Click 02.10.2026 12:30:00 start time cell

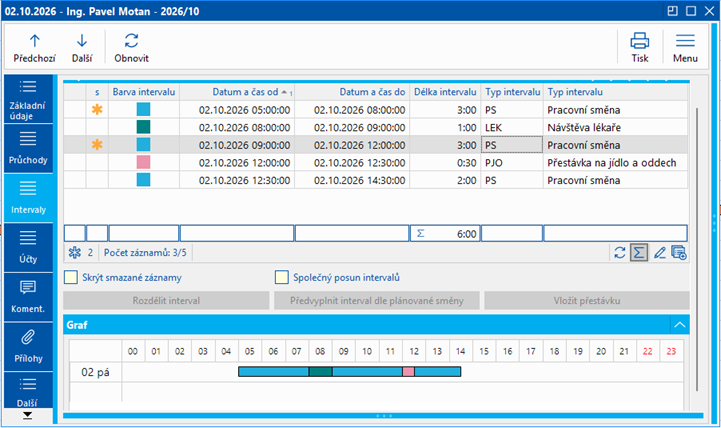pyautogui.click(x=237, y=180)
